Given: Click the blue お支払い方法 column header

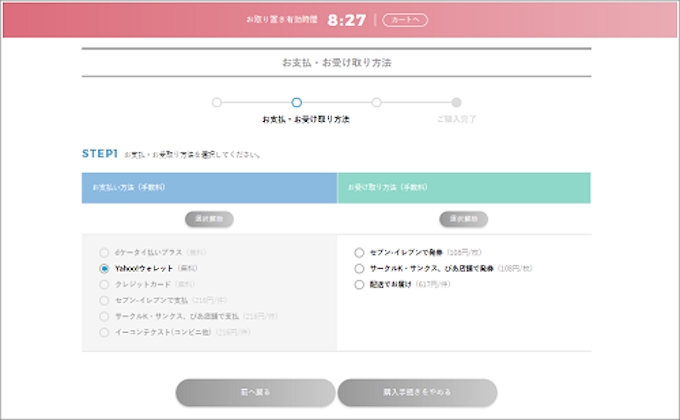Looking at the screenshot, I should pyautogui.click(x=209, y=187).
